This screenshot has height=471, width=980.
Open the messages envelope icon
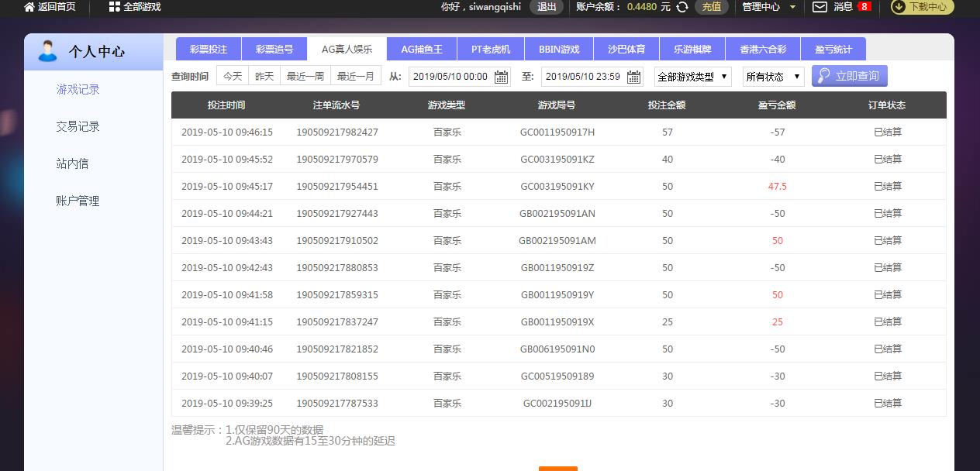tap(820, 7)
